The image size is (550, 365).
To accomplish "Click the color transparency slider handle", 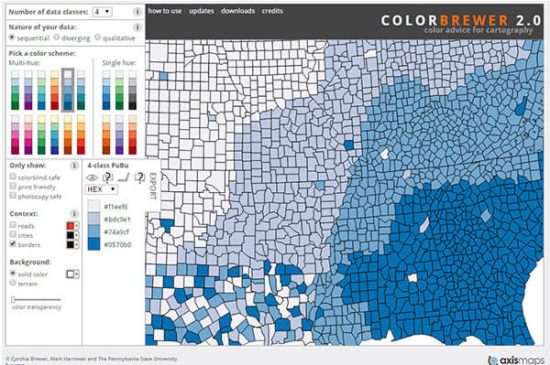I will point(13,299).
